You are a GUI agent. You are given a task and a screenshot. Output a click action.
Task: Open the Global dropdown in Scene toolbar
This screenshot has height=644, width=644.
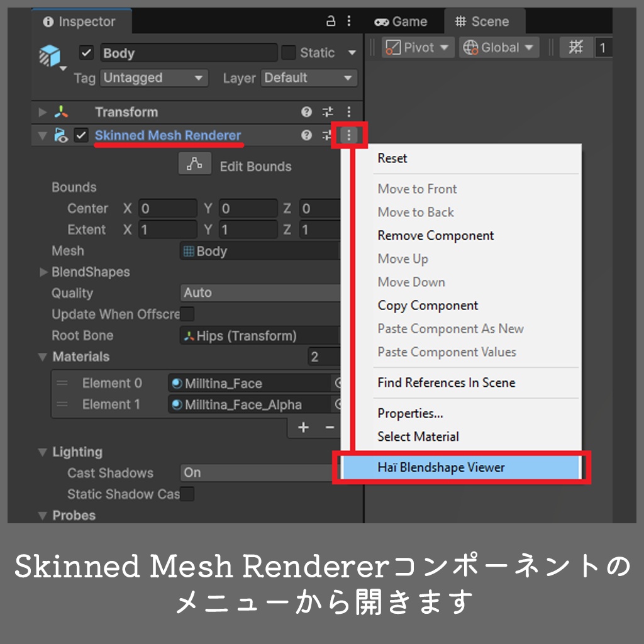[x=499, y=47]
